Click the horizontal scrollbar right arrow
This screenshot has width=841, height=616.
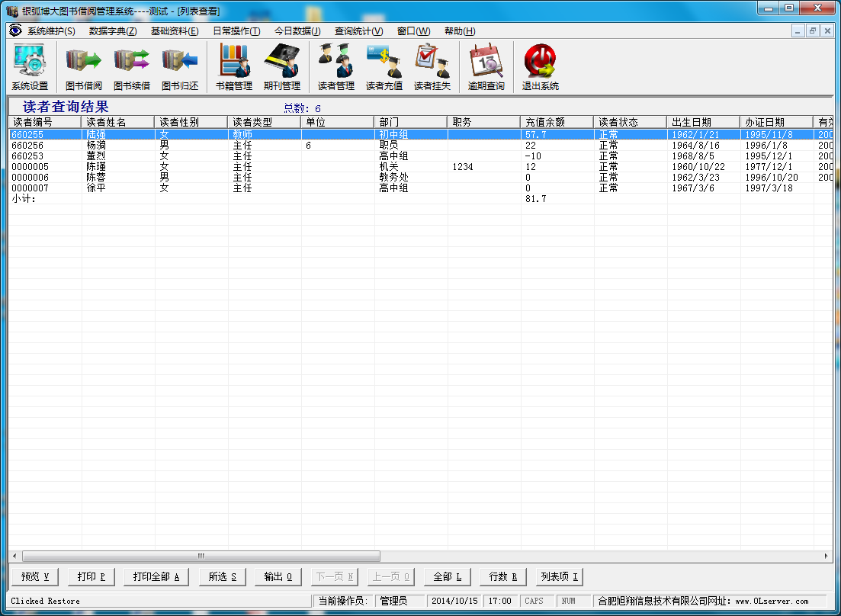827,557
